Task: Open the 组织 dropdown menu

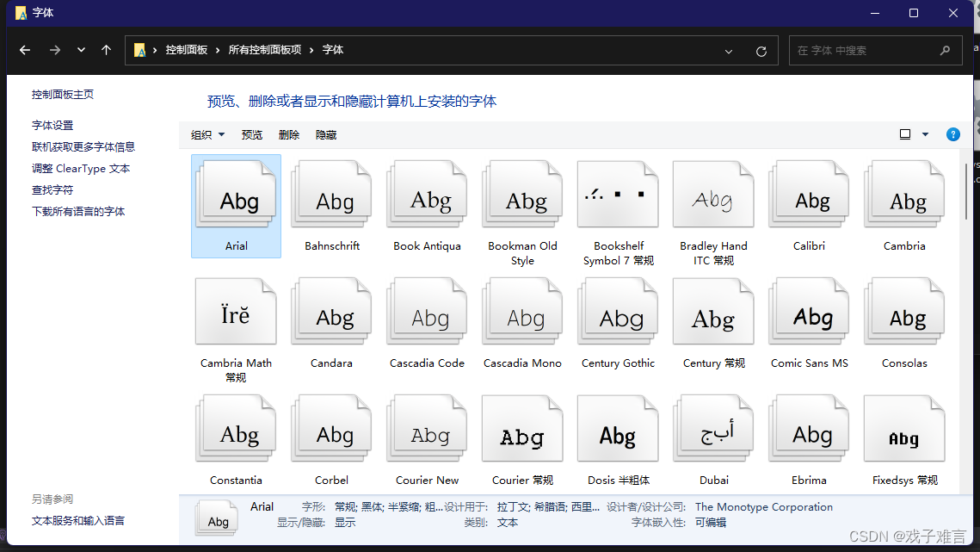Action: [208, 134]
